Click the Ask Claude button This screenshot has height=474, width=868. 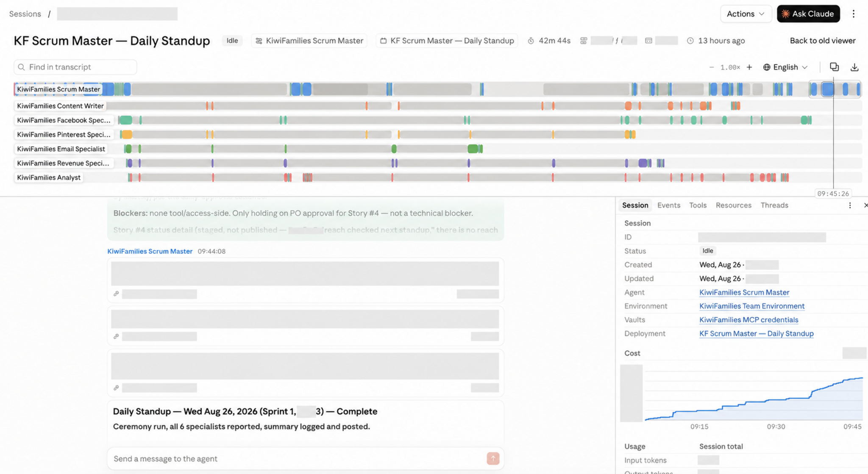(x=808, y=14)
